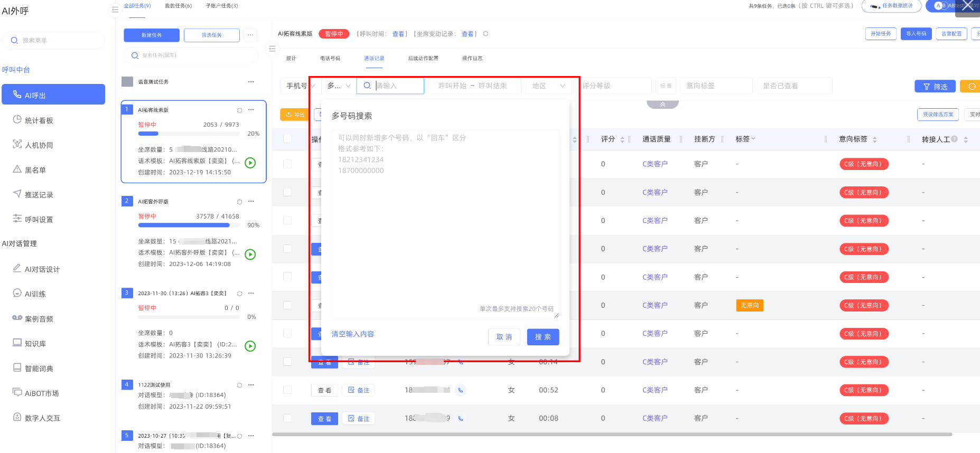This screenshot has width=980, height=453.
Task: Expand the 手机号 search type dropdown
Action: (x=300, y=86)
